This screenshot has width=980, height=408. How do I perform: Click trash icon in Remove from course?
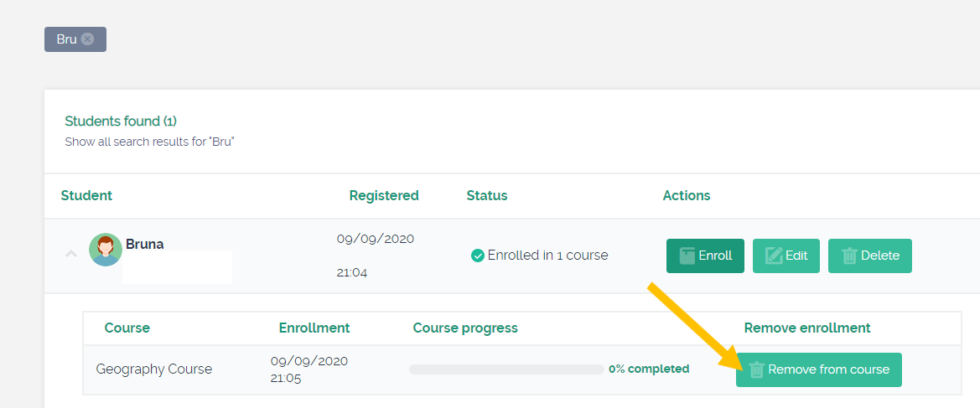click(x=757, y=370)
